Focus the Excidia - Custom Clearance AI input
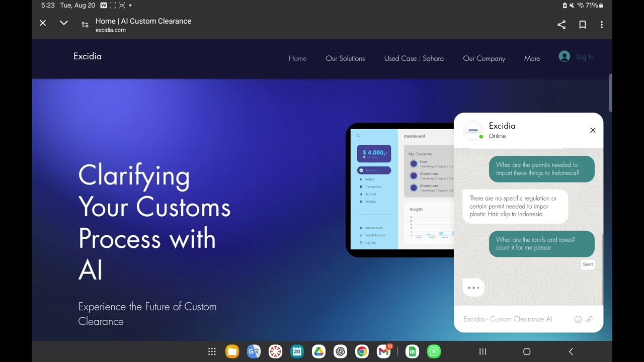 point(516,319)
